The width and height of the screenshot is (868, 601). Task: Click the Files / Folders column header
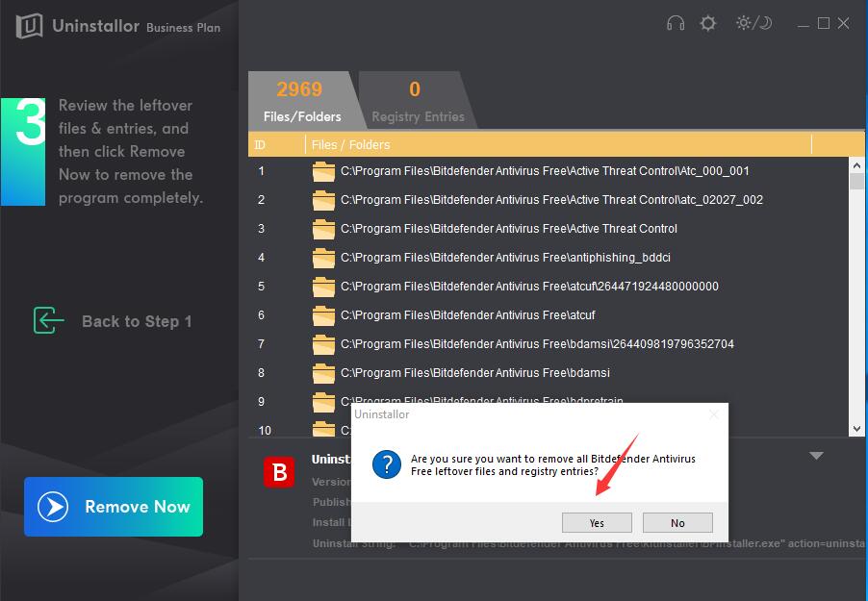pos(558,145)
